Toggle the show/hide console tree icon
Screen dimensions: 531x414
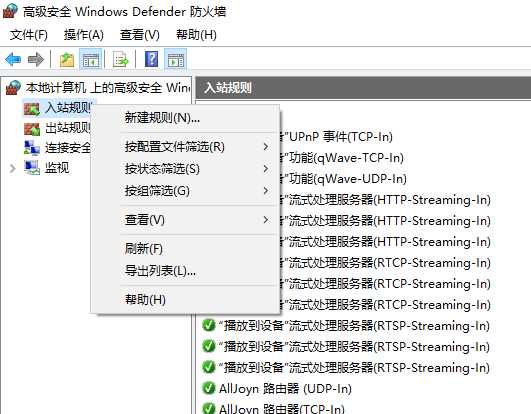coord(91,60)
